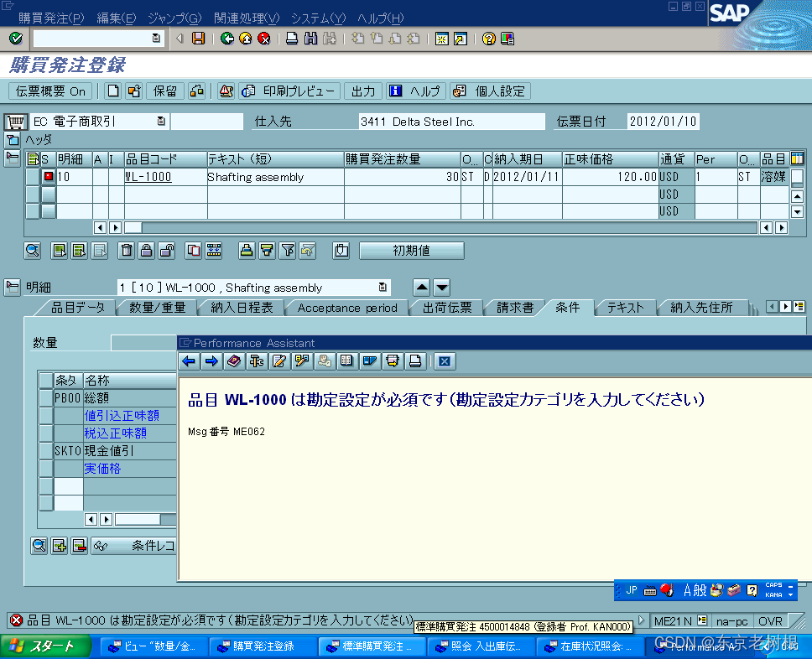Viewport: 812px width, 659px height.
Task: Close the Performance Assistant with X icon
Action: tap(445, 361)
